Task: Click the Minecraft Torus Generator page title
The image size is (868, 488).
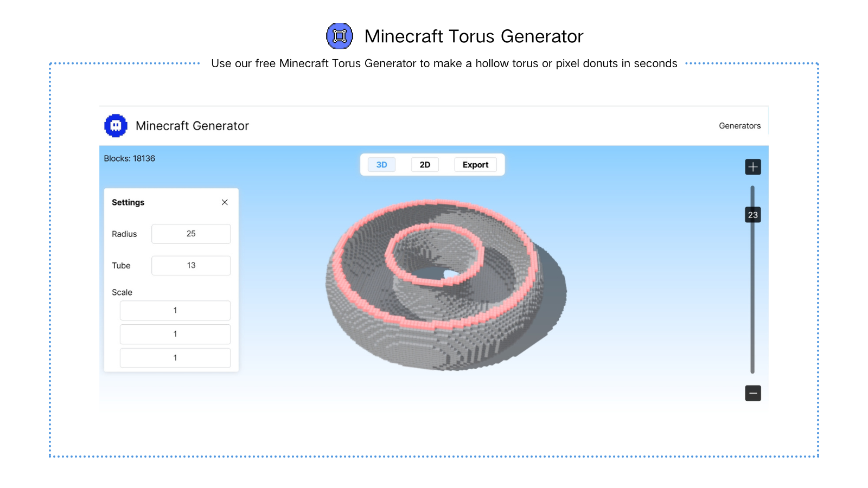Action: pyautogui.click(x=474, y=36)
